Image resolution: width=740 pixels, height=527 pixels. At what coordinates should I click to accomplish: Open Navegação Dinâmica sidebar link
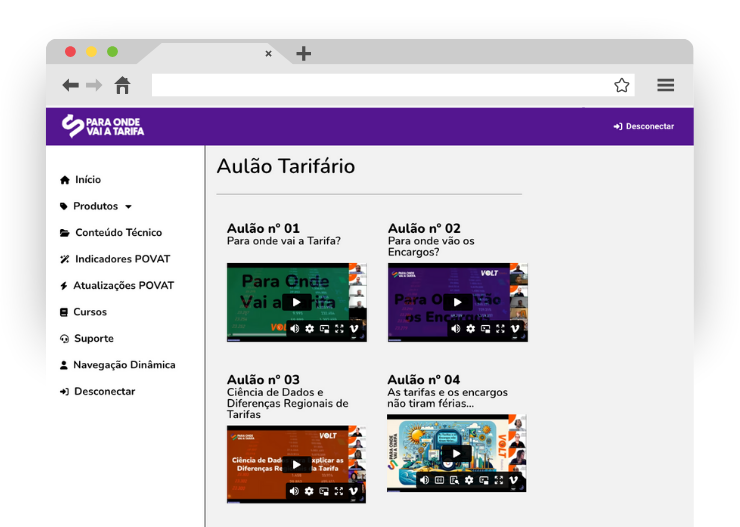(123, 365)
